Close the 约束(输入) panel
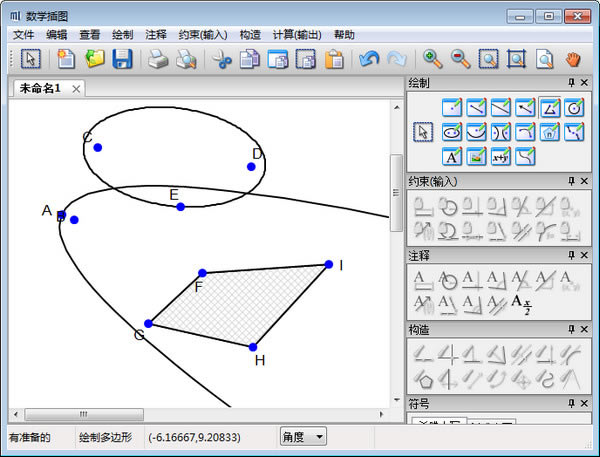600x457 pixels. 586,181
